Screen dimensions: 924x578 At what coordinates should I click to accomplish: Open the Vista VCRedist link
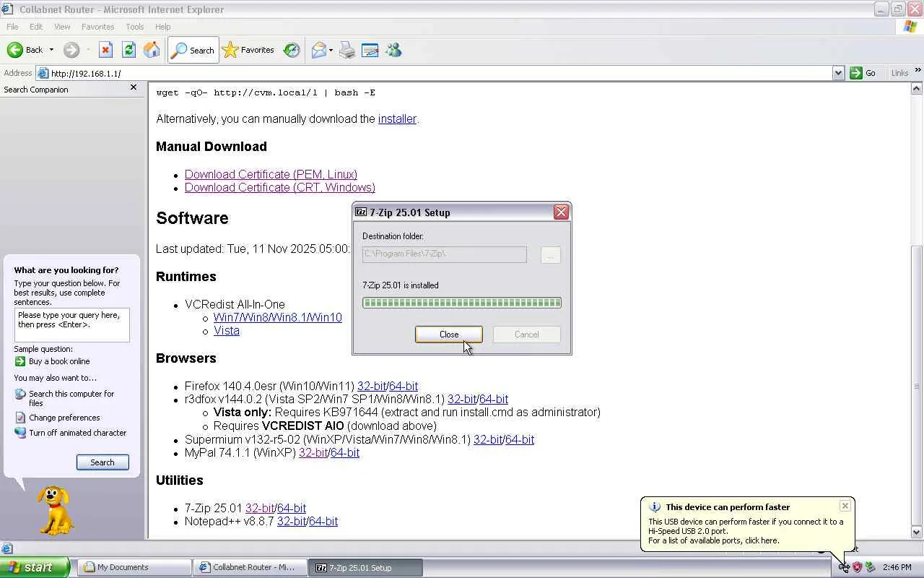(227, 330)
